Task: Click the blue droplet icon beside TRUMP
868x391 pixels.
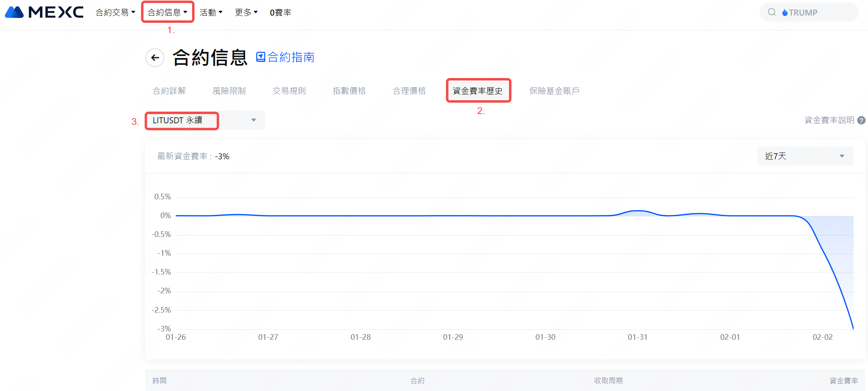Action: click(x=785, y=13)
